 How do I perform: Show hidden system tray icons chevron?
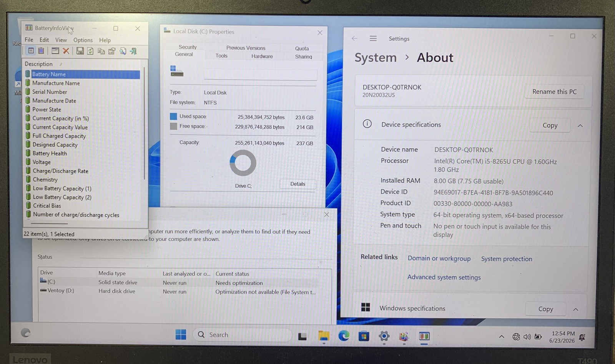pos(501,337)
